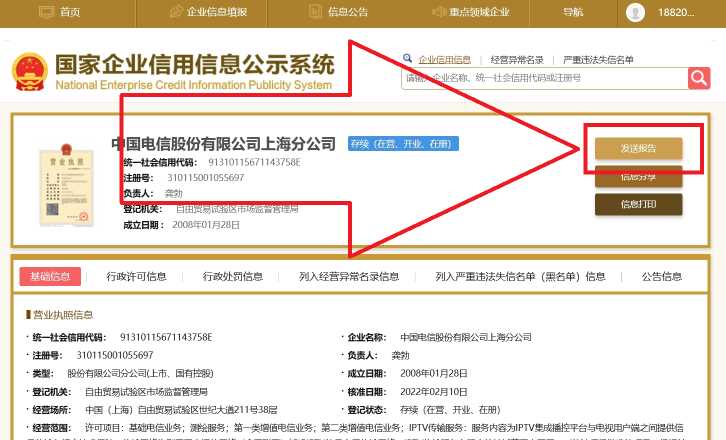Click the 信息分享 button
This screenshot has width=726, height=440.
click(x=638, y=177)
